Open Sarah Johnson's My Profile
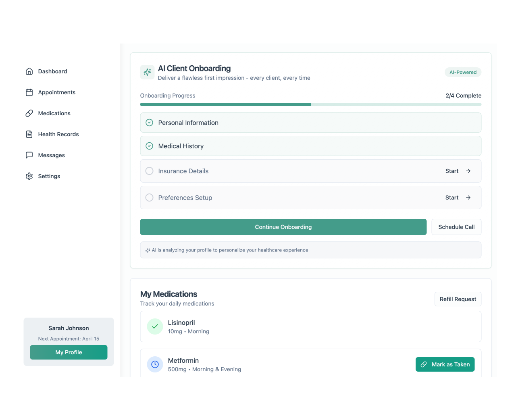The height and width of the screenshot is (420, 516). coord(69,352)
